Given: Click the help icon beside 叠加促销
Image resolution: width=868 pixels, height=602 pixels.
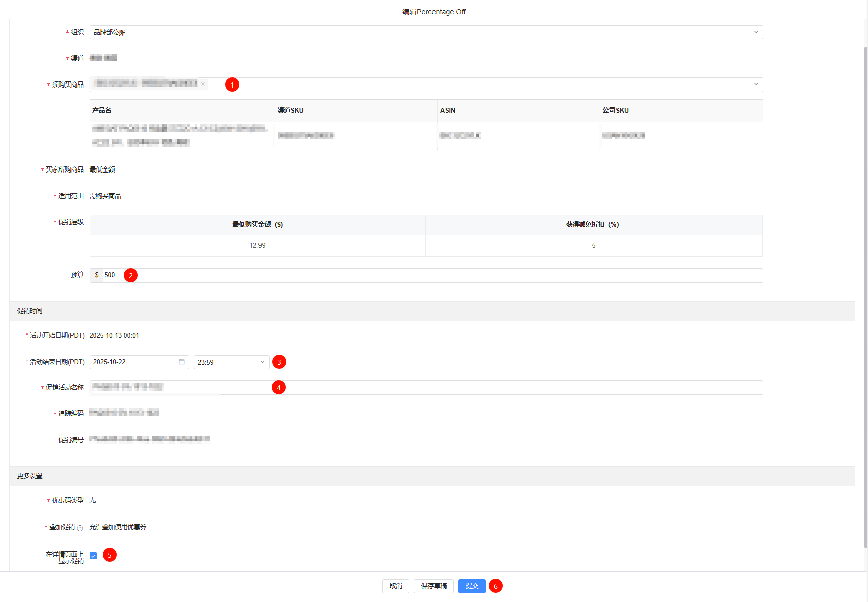Looking at the screenshot, I should 80,528.
